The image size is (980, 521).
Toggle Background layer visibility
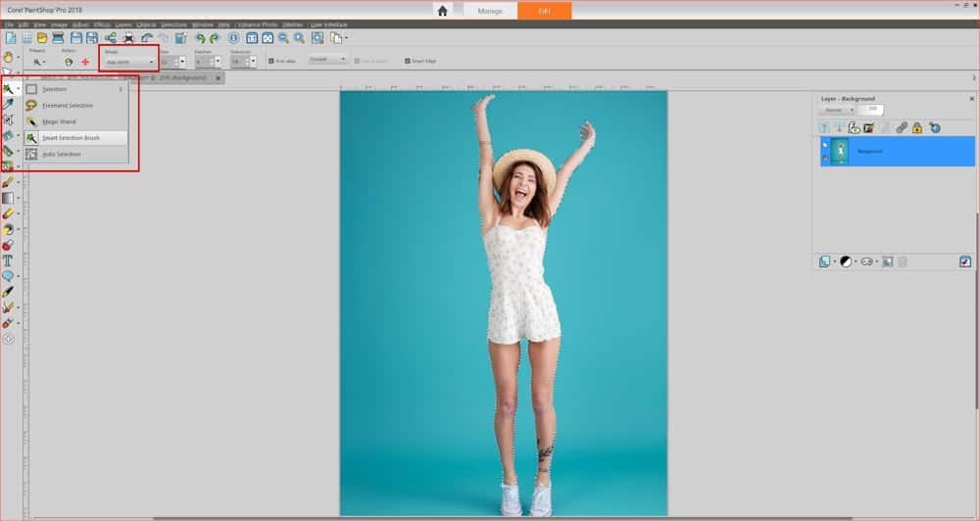coord(825,145)
